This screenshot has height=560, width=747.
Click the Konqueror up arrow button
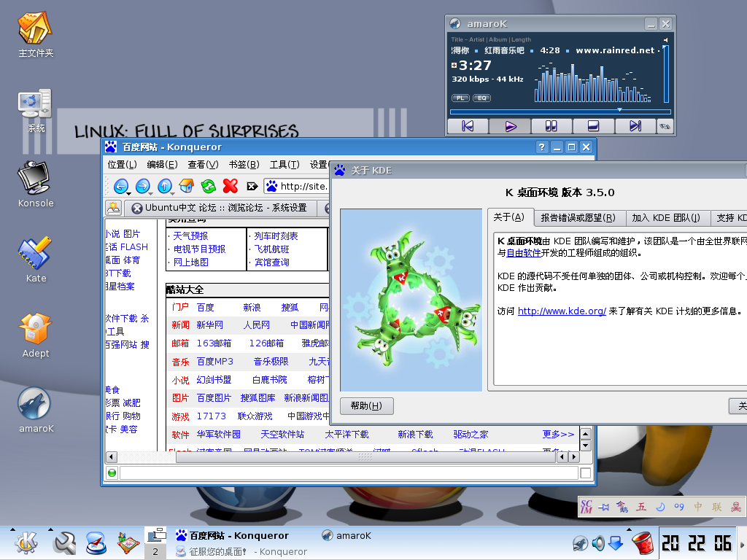pyautogui.click(x=164, y=186)
